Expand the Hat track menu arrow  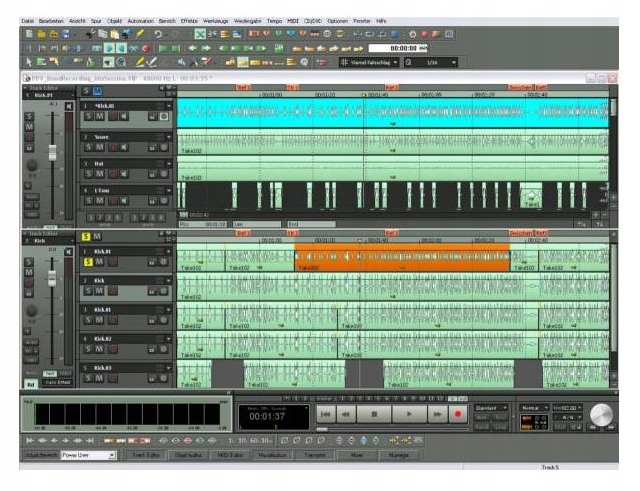pyautogui.click(x=169, y=164)
